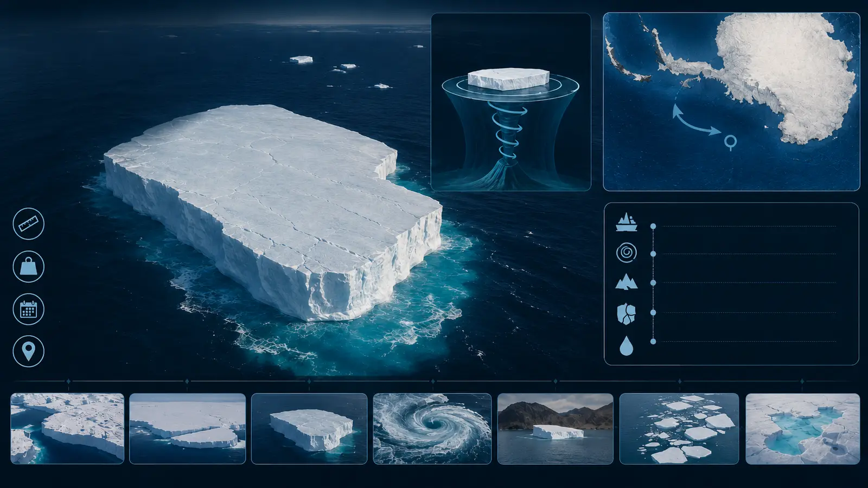This screenshot has width=868, height=488.
Task: Click the spiral vortex icon in info panel
Action: [x=627, y=253]
